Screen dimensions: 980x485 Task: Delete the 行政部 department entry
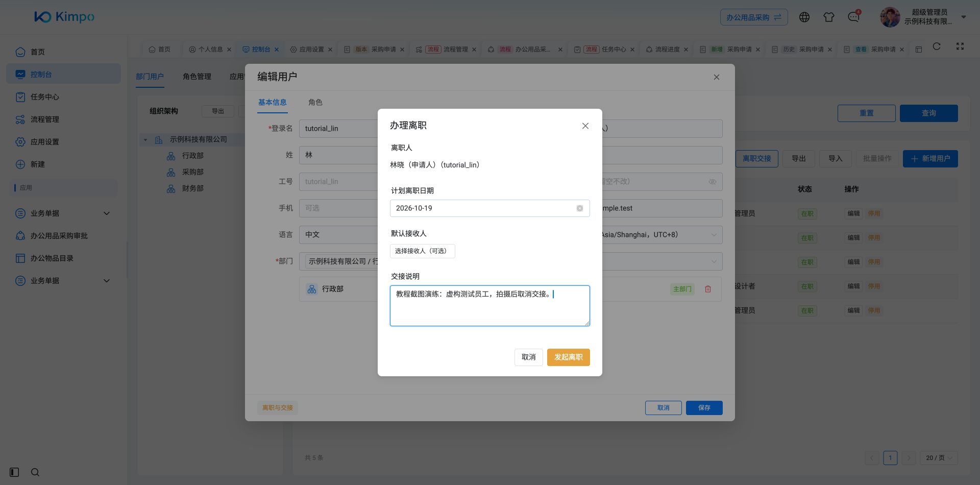708,289
